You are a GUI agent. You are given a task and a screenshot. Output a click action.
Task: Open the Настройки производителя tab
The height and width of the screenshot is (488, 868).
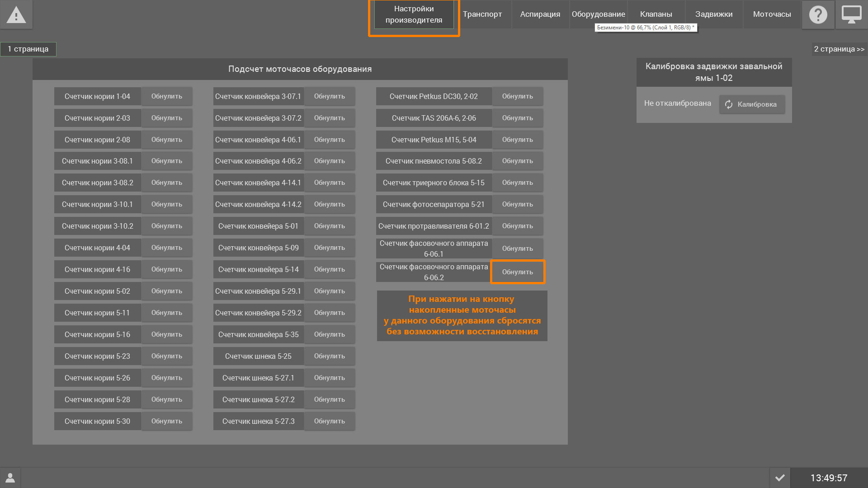point(414,14)
